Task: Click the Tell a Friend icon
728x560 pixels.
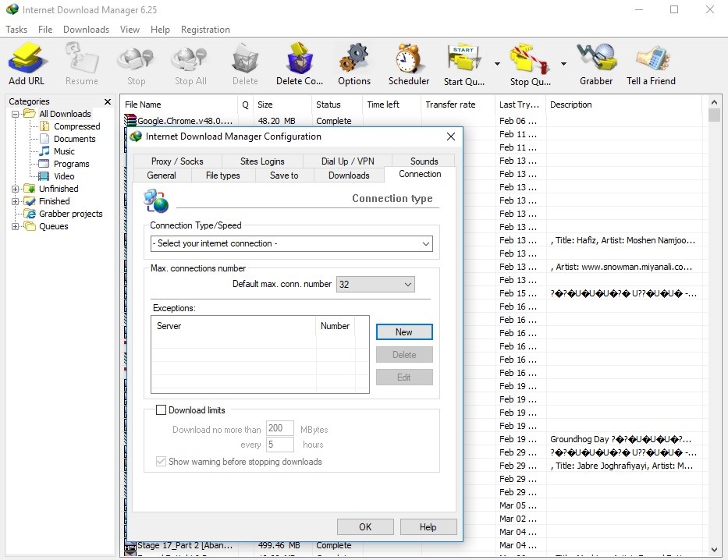Action: (651, 59)
